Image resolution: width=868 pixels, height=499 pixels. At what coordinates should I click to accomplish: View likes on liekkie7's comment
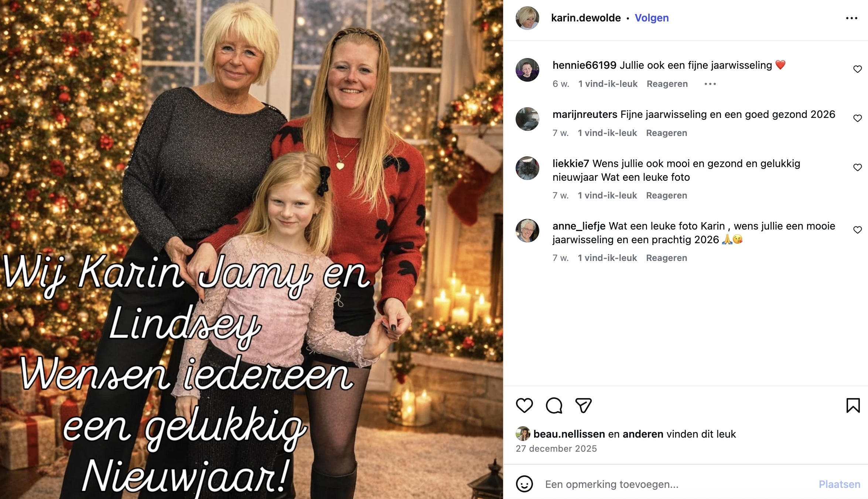607,196
